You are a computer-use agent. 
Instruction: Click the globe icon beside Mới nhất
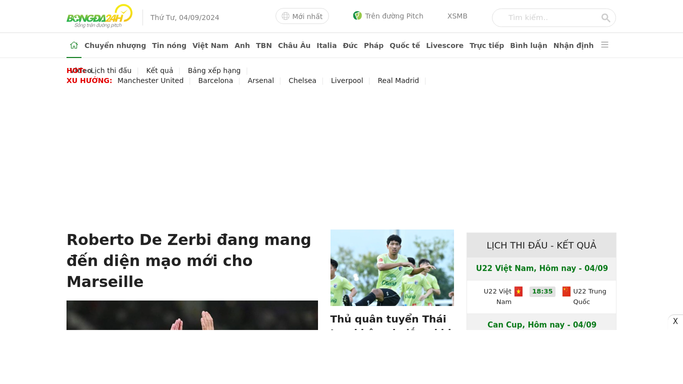coord(285,17)
